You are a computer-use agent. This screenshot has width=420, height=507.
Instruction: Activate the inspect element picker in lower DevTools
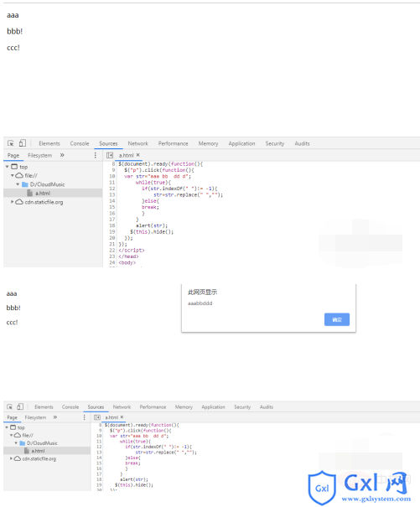pyautogui.click(x=10, y=406)
